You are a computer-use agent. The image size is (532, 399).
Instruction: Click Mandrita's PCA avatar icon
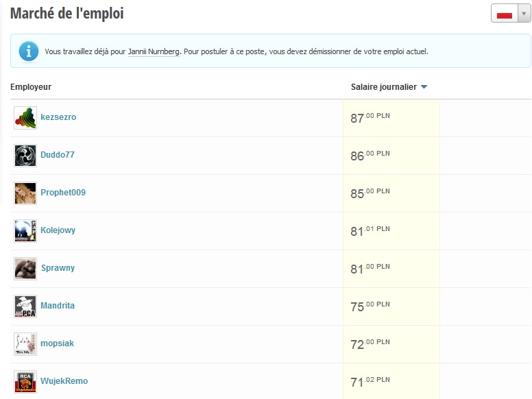click(25, 306)
